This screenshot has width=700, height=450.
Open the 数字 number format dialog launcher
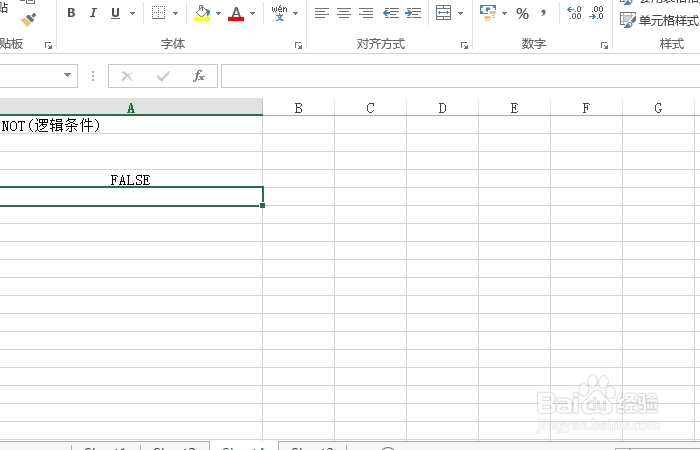point(604,46)
